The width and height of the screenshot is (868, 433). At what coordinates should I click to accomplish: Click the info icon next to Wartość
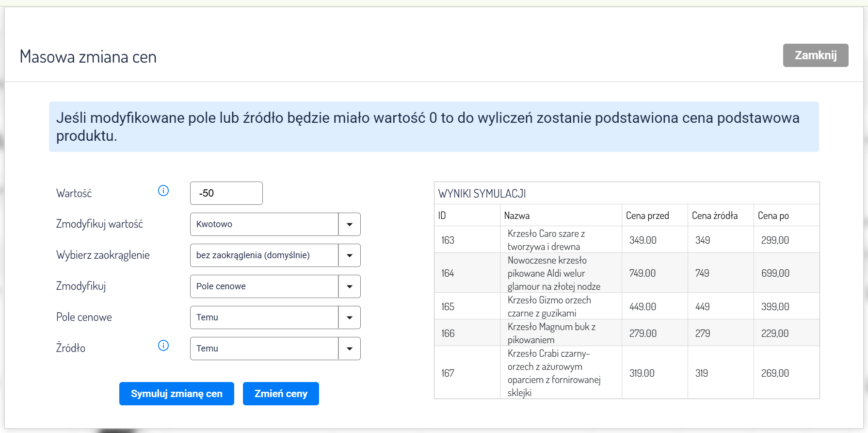(163, 191)
